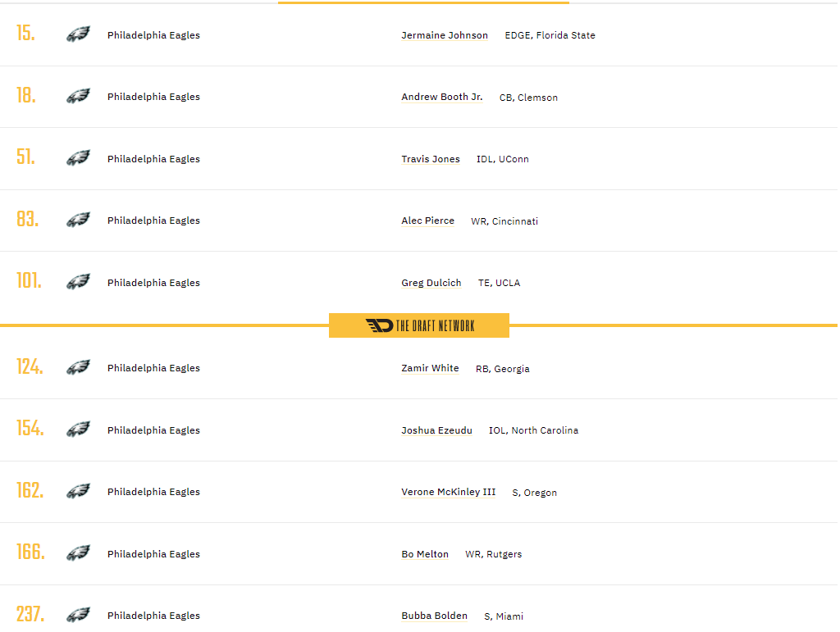Click Philadelphia Eagles team name at pick 101
840x632 pixels.
(153, 283)
